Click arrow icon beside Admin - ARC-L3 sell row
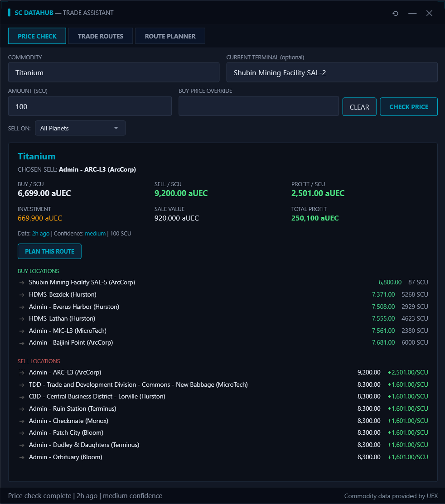Viewport: 445px width, 504px height. 22,373
